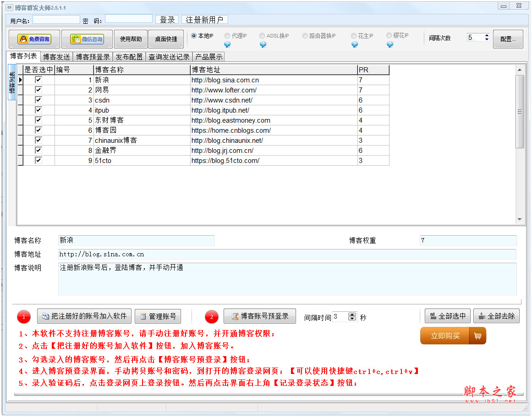Switch to the 博客发送 tab
This screenshot has width=532, height=417.
click(57, 57)
